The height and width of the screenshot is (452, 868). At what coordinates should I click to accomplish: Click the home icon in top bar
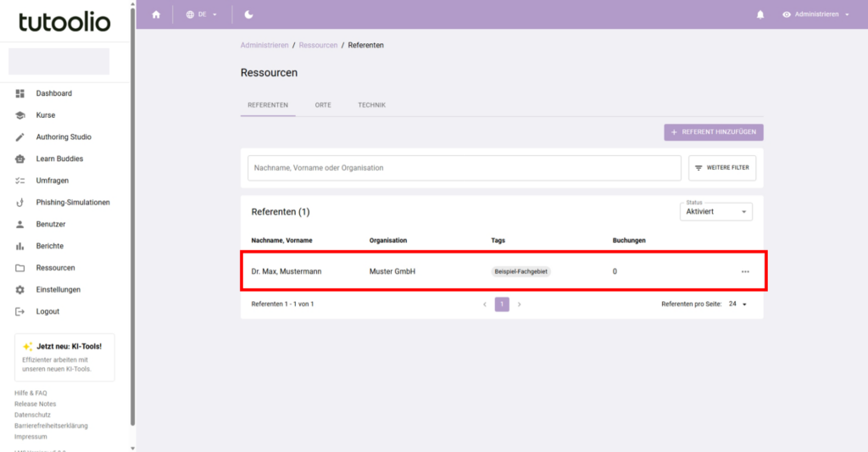tap(156, 14)
